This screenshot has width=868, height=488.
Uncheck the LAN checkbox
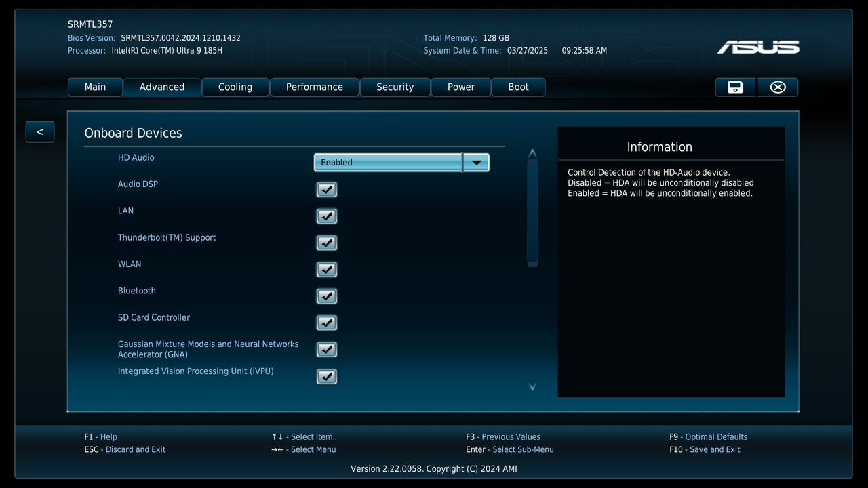[327, 216]
